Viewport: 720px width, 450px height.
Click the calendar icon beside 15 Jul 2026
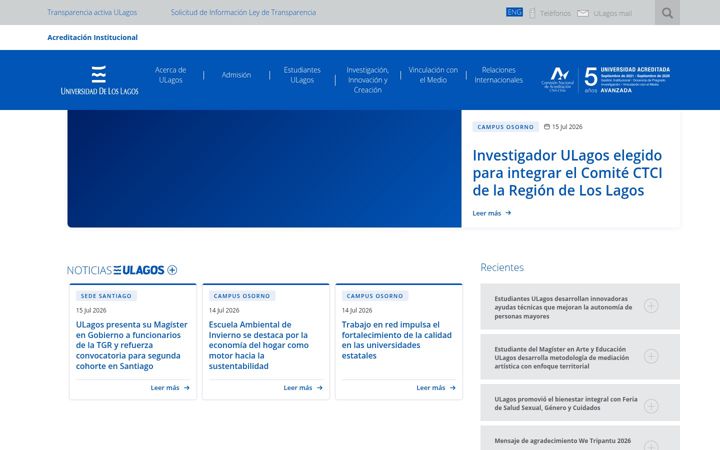coord(547,127)
